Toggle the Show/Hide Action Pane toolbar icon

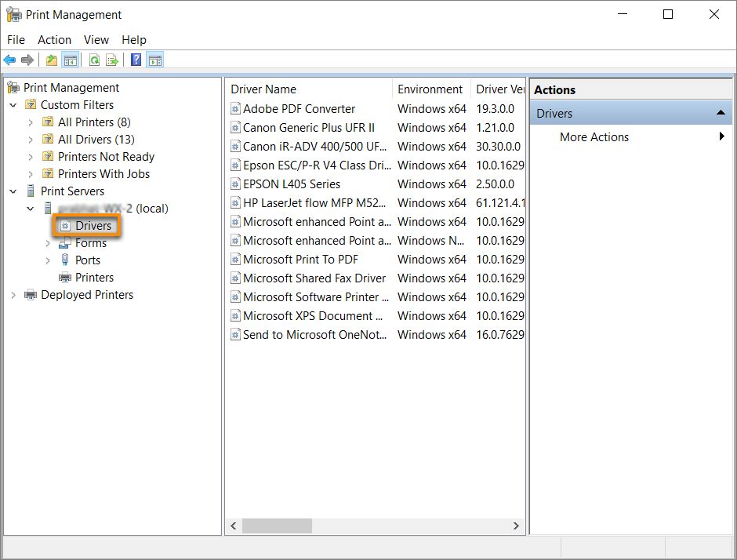[x=154, y=60]
